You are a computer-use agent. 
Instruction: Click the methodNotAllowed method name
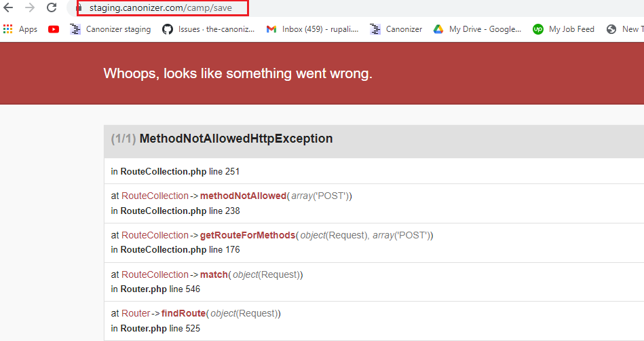click(243, 196)
